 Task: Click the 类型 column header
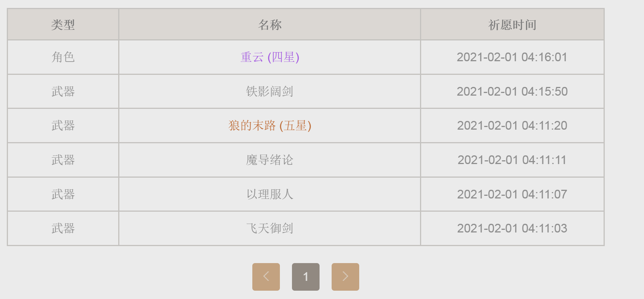(x=63, y=25)
